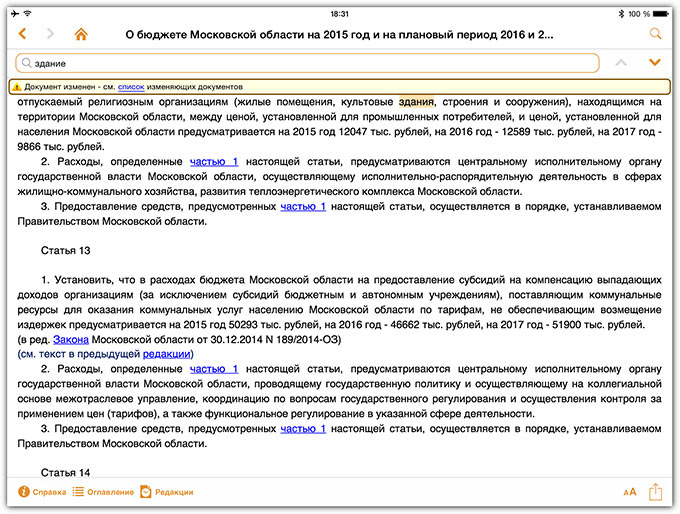The width and height of the screenshot is (680, 514).
Task: Tap the warning triangle icon
Action: (17, 87)
